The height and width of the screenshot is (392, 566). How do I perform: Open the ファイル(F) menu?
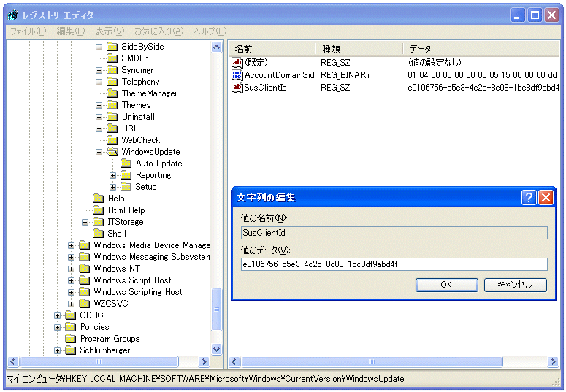28,31
